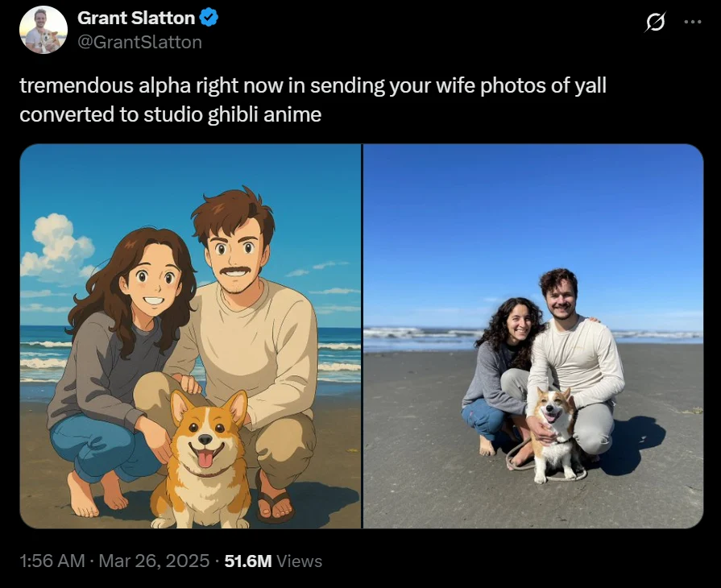Click the Grok circle-slash icon

(656, 23)
